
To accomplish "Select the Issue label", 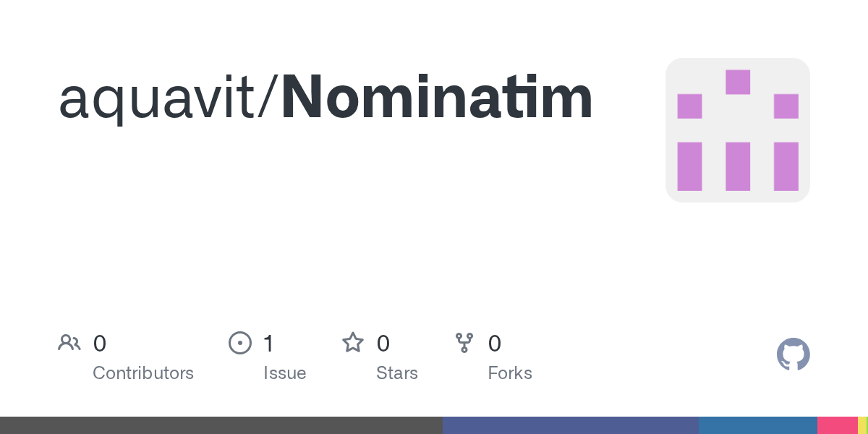I will point(285,373).
